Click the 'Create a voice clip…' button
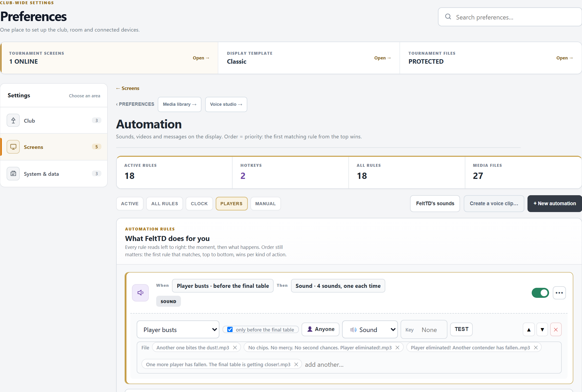Viewport: 582px width, 392px height. pos(494,203)
